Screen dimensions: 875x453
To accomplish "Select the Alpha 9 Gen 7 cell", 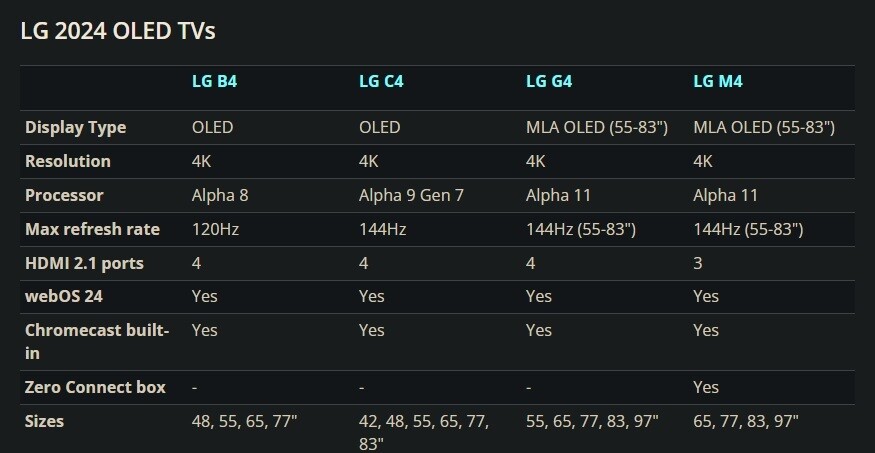I will point(411,195).
